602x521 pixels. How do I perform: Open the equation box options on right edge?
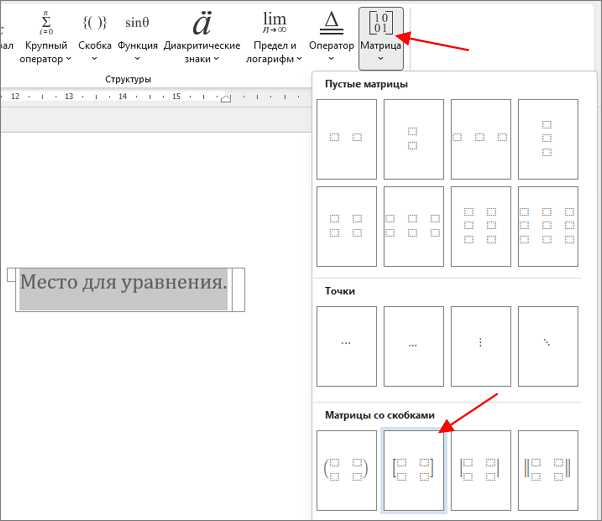tap(238, 289)
